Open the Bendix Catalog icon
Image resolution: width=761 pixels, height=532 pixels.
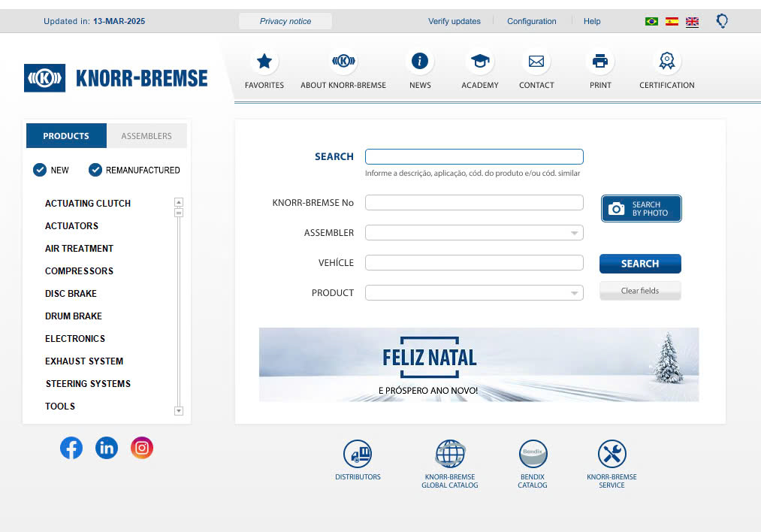pyautogui.click(x=533, y=454)
